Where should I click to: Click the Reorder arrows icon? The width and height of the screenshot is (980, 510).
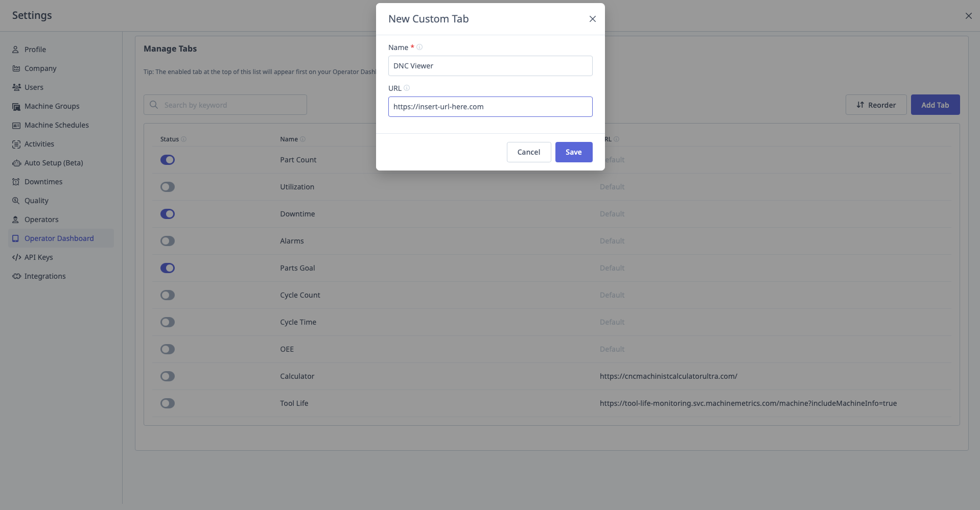click(x=859, y=105)
